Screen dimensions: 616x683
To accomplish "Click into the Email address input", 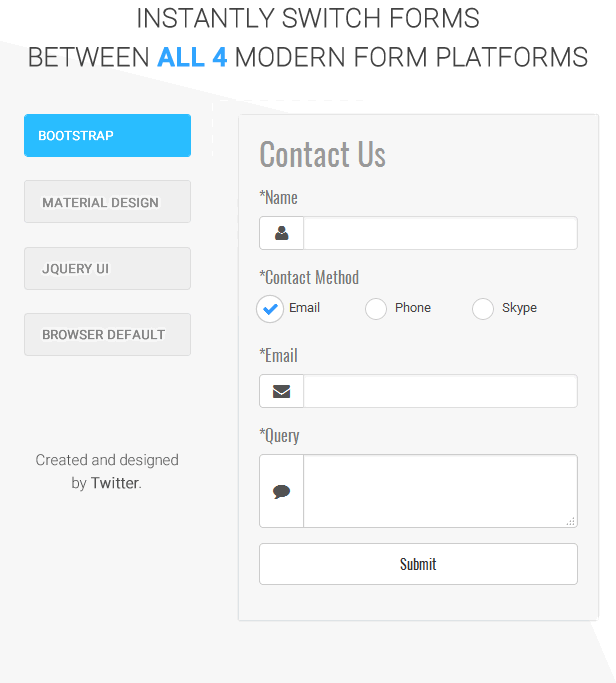I will click(440, 391).
